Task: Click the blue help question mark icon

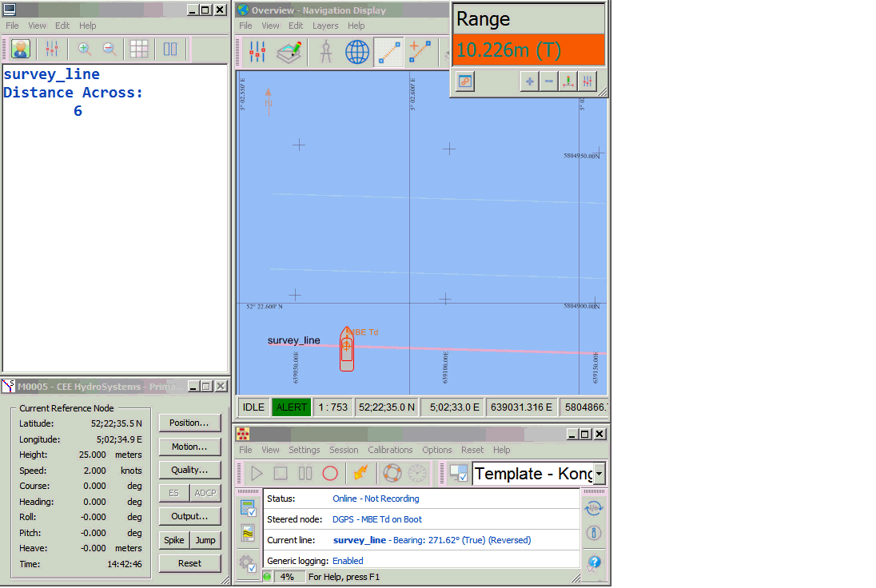Action: tap(594, 562)
